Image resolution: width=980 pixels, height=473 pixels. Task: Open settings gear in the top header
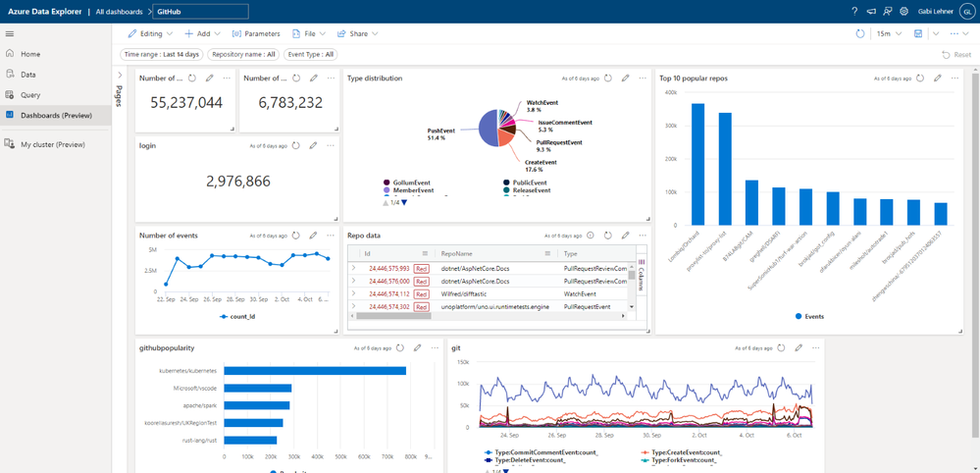[903, 11]
